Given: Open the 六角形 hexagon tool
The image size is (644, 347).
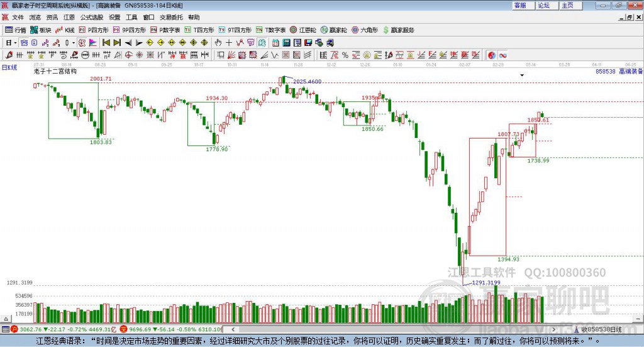Looking at the screenshot, I should coord(365,30).
